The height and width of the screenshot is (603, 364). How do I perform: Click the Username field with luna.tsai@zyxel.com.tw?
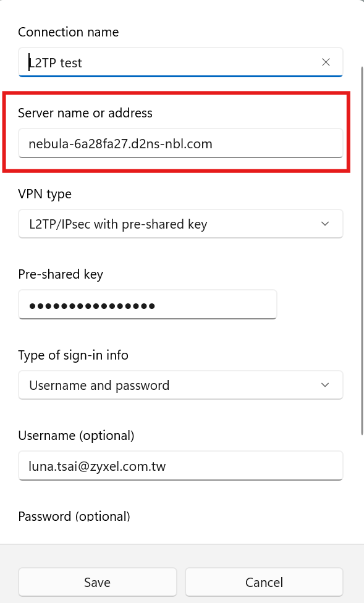180,466
